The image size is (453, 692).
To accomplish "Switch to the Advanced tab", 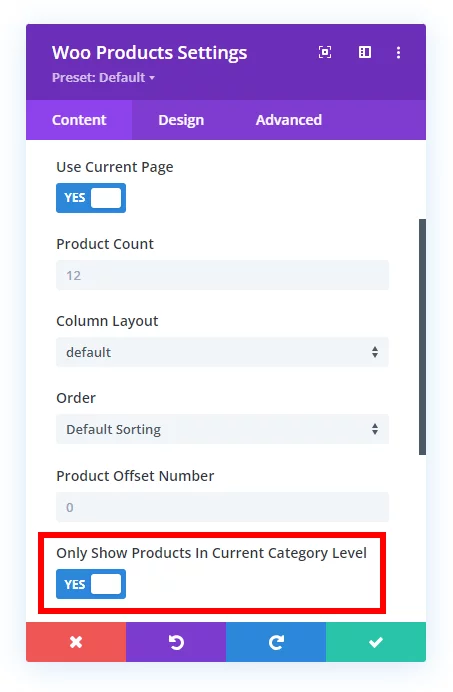I will coord(289,120).
